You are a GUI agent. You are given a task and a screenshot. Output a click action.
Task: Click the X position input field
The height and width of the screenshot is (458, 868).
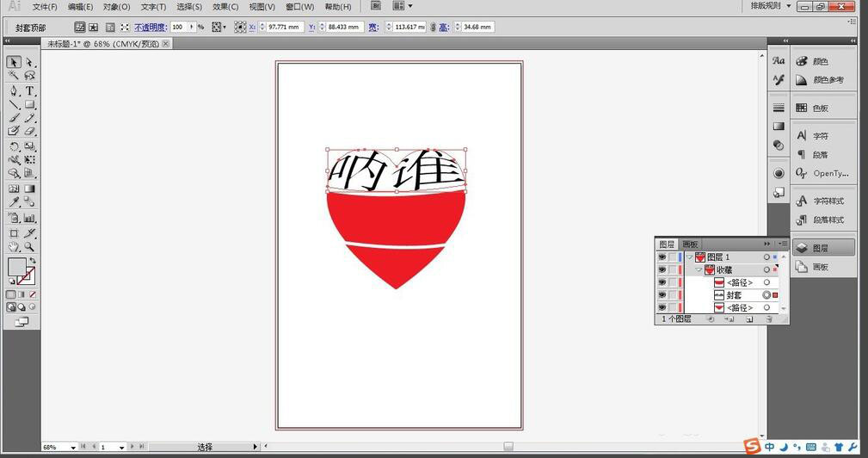pyautogui.click(x=285, y=27)
